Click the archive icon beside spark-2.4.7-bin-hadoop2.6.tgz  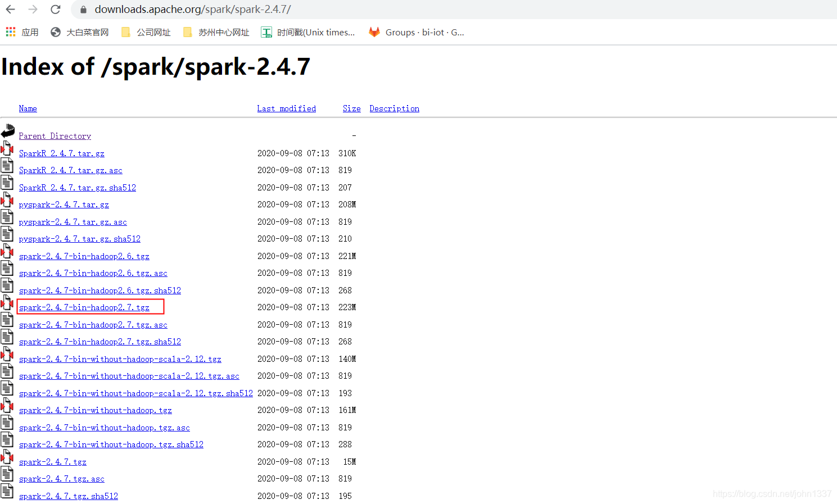[7, 251]
